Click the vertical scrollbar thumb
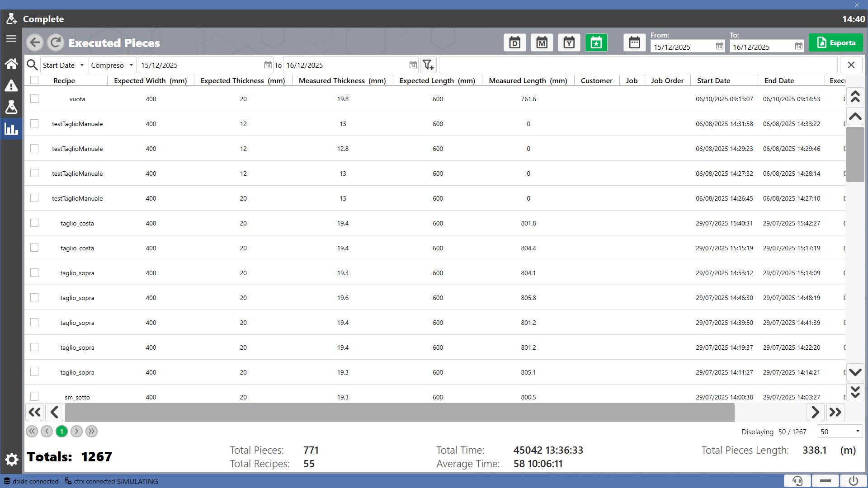 (x=855, y=155)
